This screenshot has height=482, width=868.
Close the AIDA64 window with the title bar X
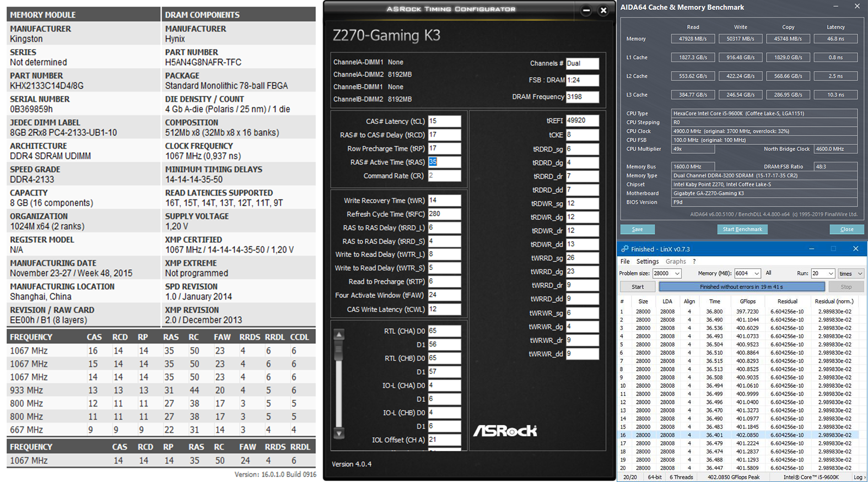[857, 7]
